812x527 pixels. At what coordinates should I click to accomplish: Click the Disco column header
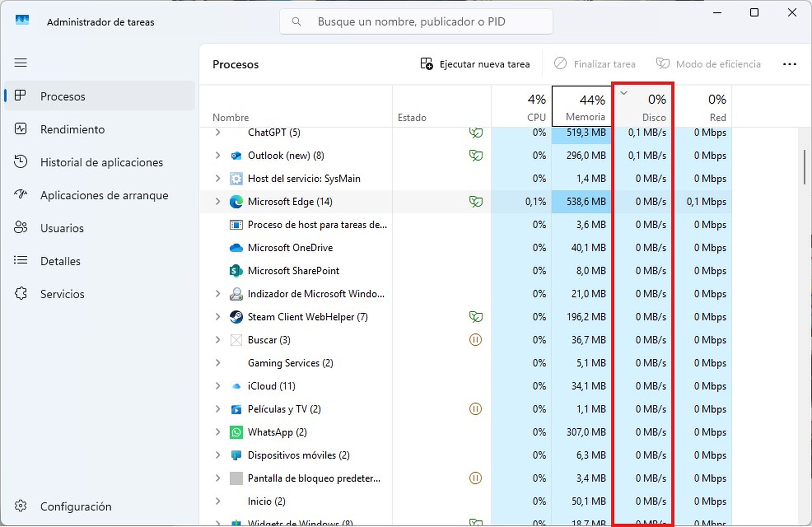[x=642, y=106]
